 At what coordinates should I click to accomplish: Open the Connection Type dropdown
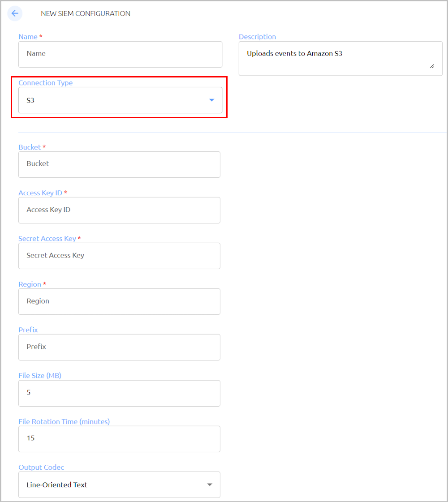120,100
